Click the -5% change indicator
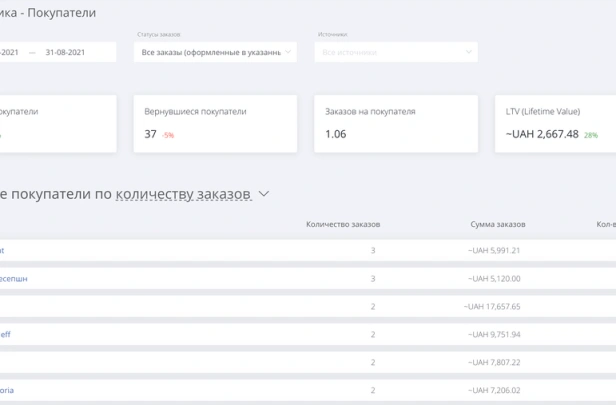Image resolution: width=616 pixels, height=405 pixels. click(x=168, y=135)
